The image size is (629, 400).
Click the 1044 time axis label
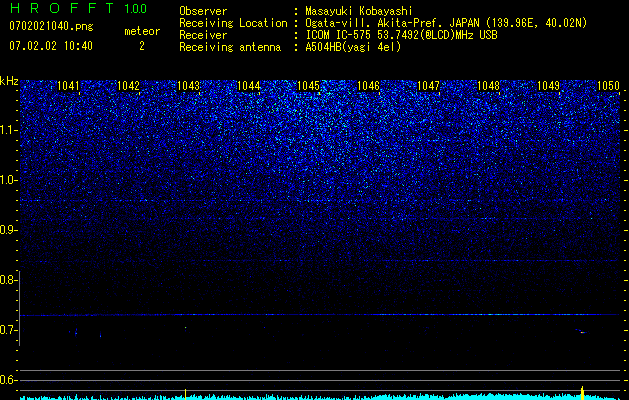pos(248,86)
